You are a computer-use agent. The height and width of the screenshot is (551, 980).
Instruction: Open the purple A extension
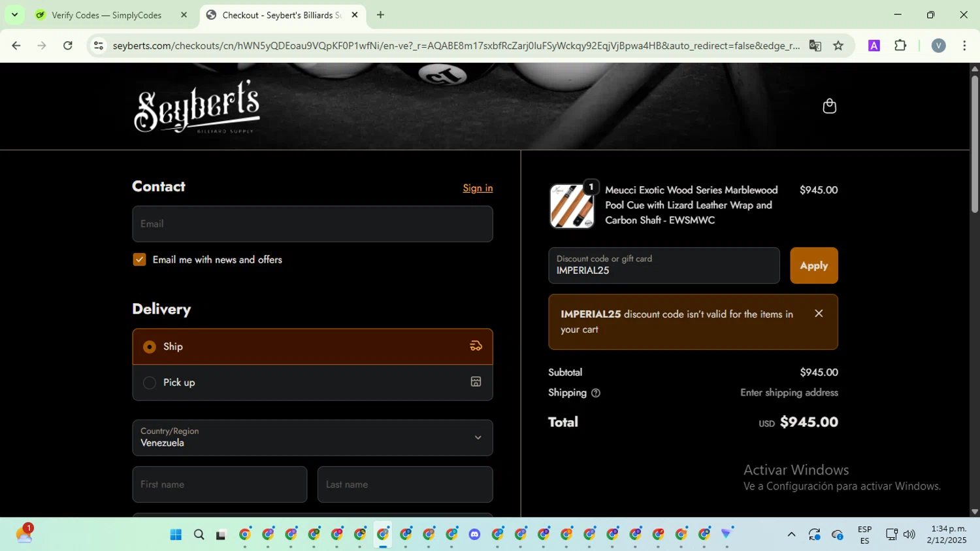[x=874, y=46]
